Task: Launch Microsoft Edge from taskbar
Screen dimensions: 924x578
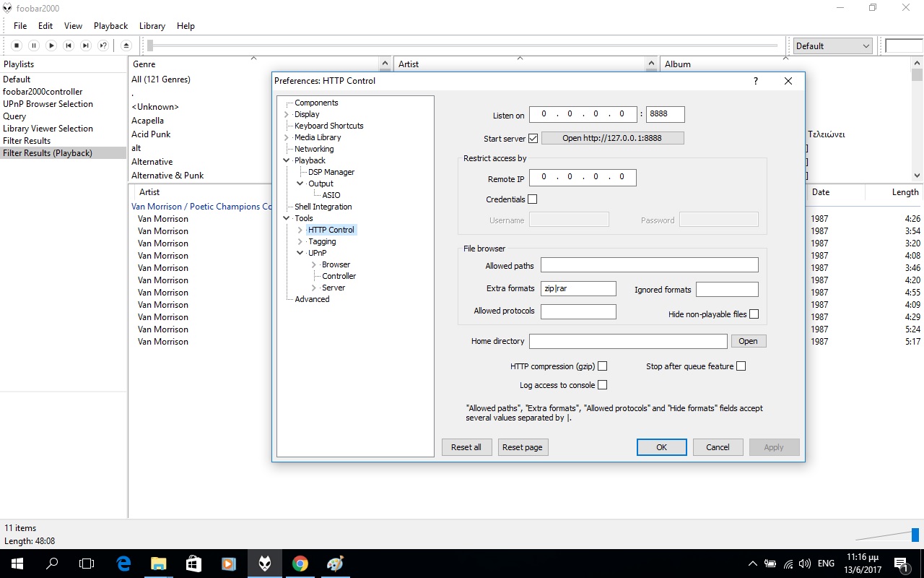Action: (x=123, y=564)
